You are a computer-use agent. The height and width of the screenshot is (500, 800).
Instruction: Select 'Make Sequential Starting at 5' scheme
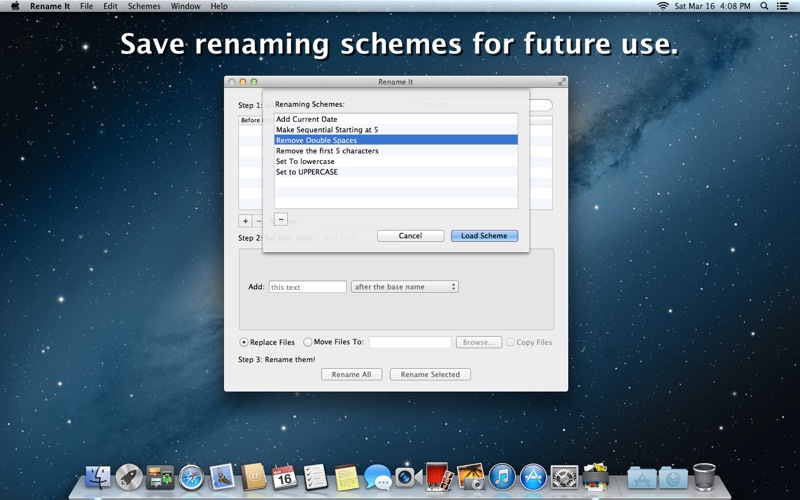(396, 130)
